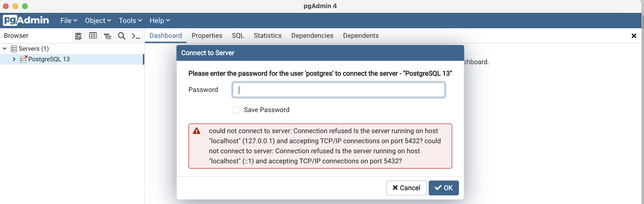Click the macOS yellow minimize window button
The height and width of the screenshot is (204, 644).
(x=15, y=6)
